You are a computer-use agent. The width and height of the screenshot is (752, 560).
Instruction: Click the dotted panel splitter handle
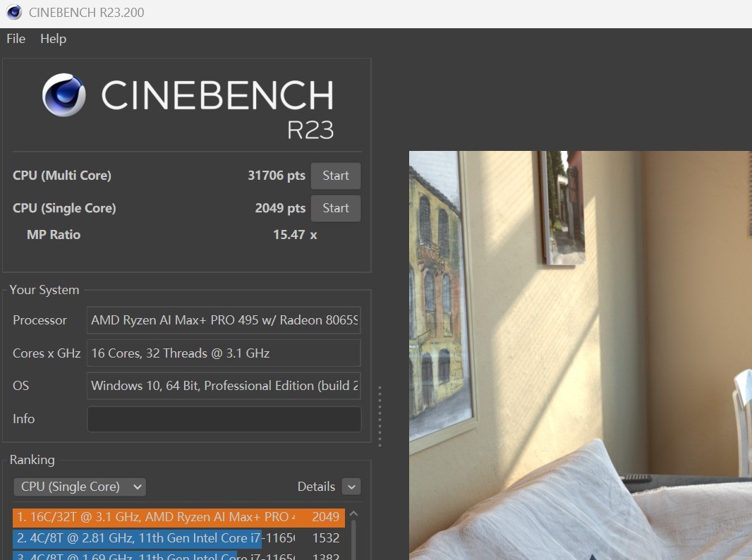pyautogui.click(x=380, y=416)
